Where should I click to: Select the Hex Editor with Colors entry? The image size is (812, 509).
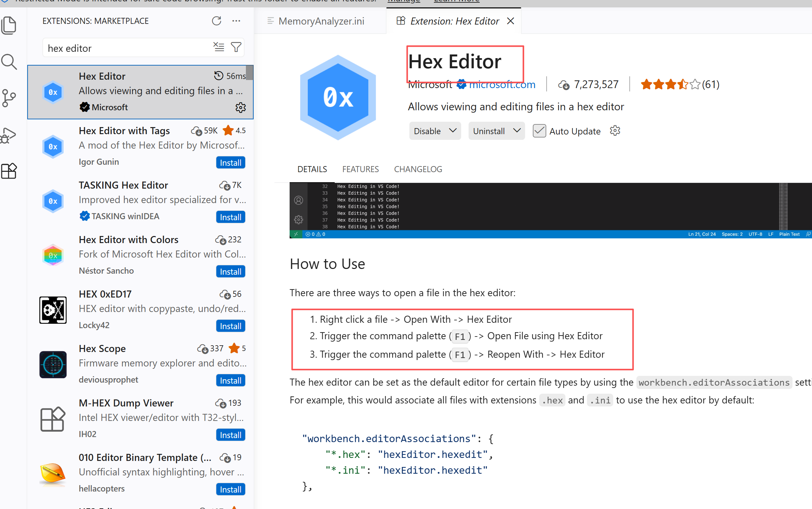[x=141, y=255]
